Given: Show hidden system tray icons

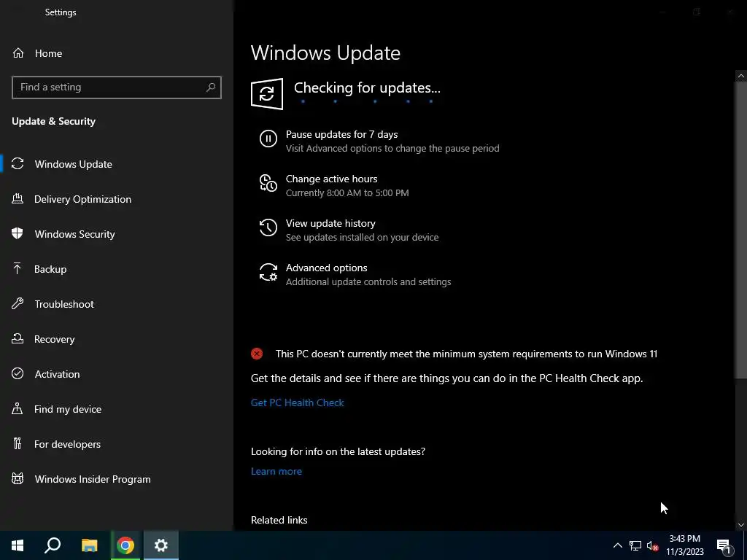Looking at the screenshot, I should tap(617, 545).
